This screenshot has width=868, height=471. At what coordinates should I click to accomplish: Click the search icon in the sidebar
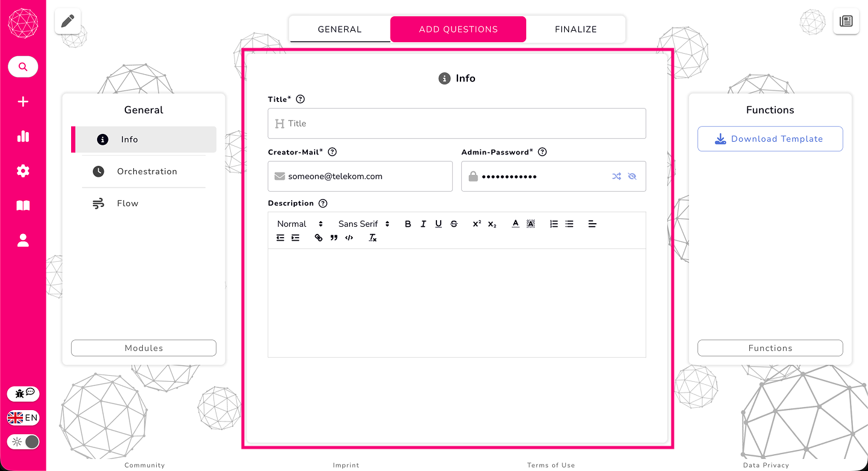pos(23,67)
